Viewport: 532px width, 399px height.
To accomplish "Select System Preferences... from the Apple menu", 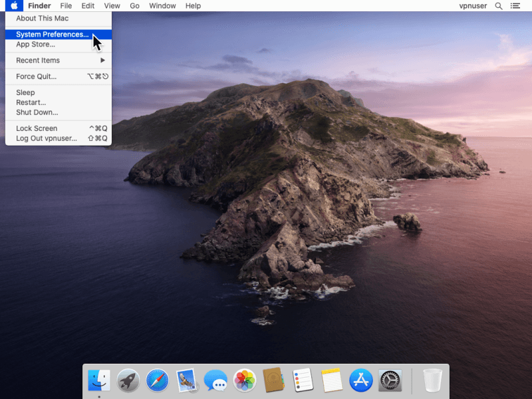I will tap(52, 35).
